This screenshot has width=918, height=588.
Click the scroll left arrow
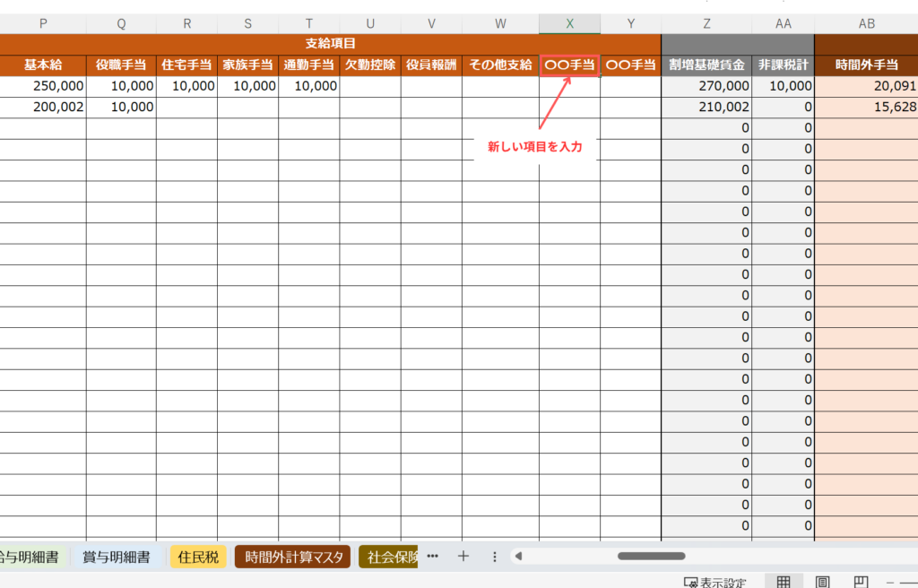click(x=518, y=557)
